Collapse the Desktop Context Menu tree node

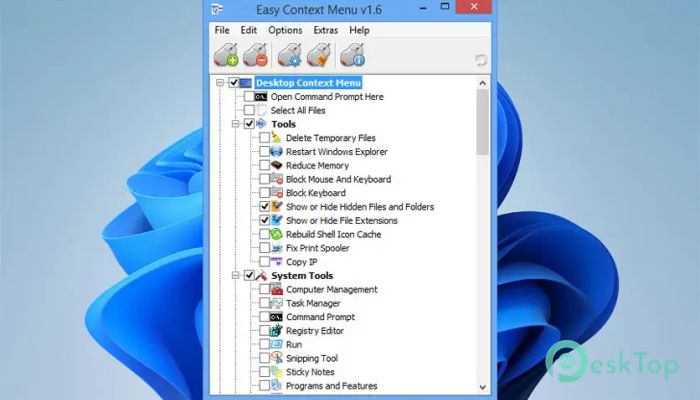(220, 83)
